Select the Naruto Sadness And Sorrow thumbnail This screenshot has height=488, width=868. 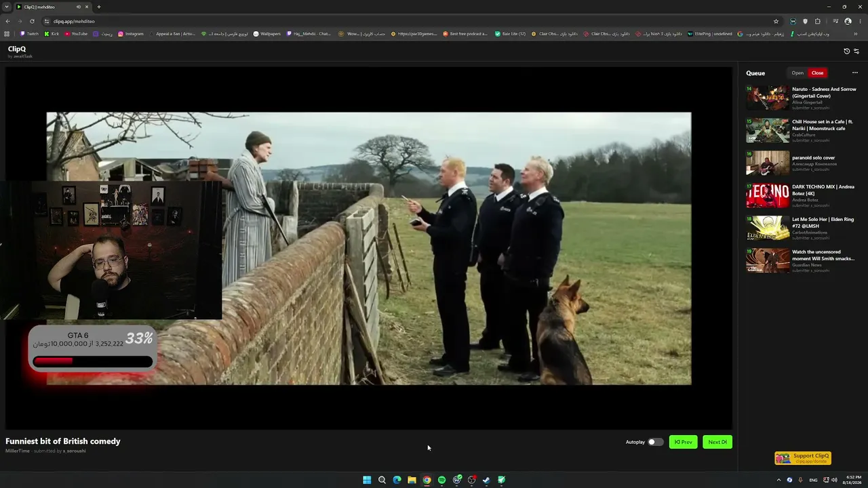[768, 98]
